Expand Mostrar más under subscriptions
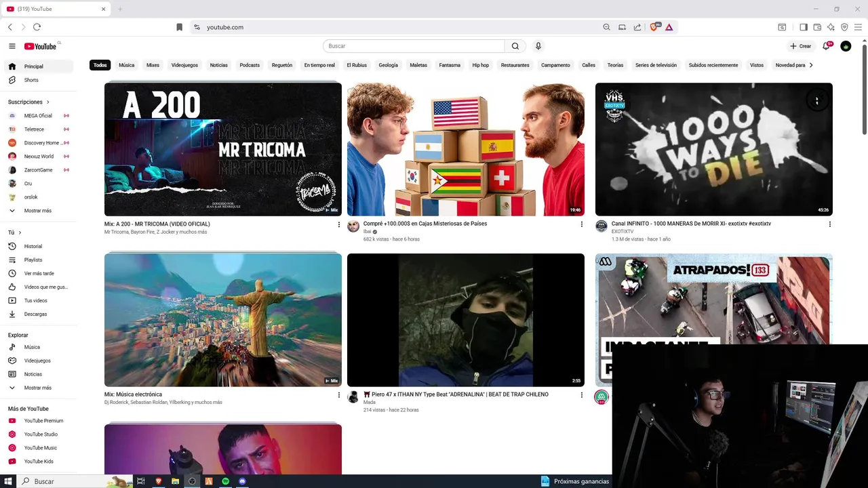 [x=38, y=211]
